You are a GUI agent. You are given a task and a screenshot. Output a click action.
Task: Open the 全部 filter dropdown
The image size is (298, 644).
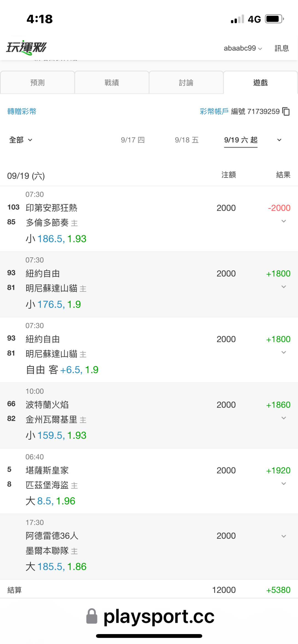(x=21, y=140)
